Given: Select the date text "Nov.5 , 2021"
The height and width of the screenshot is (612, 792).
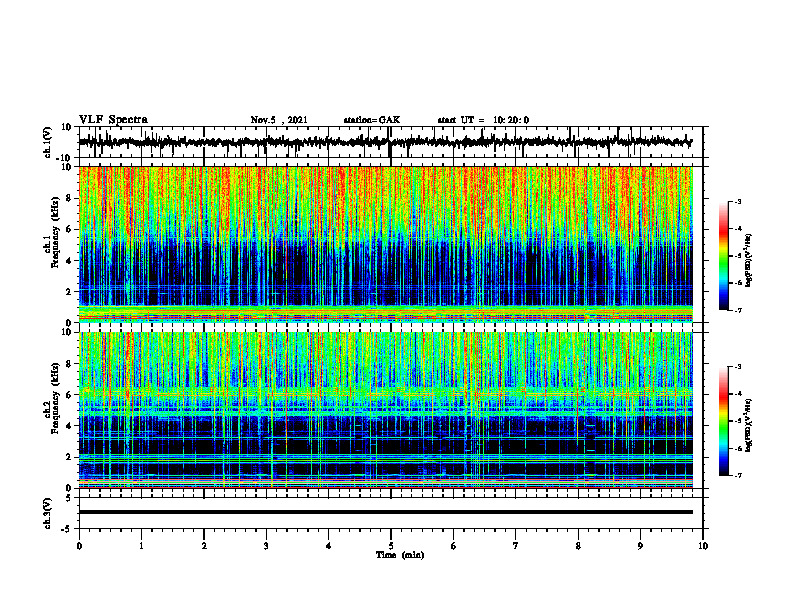Looking at the screenshot, I should (279, 120).
